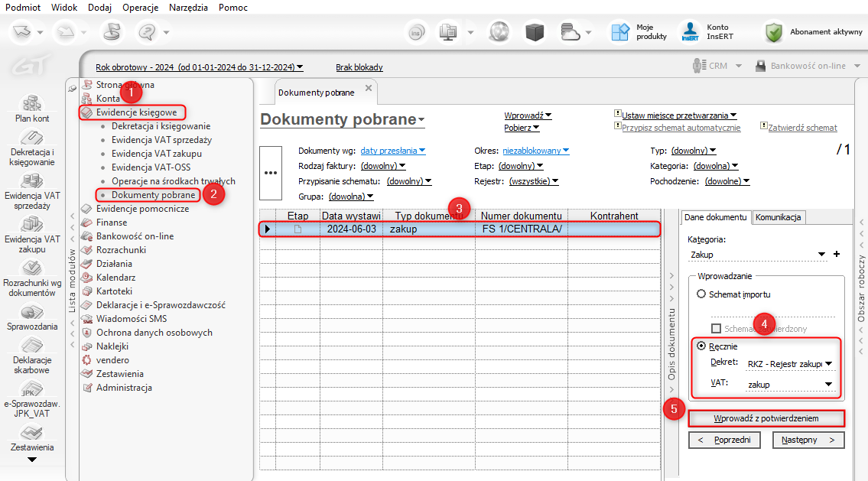Click the Wprowadź z potwierdzeniem button
The image size is (868, 481).
[766, 418]
